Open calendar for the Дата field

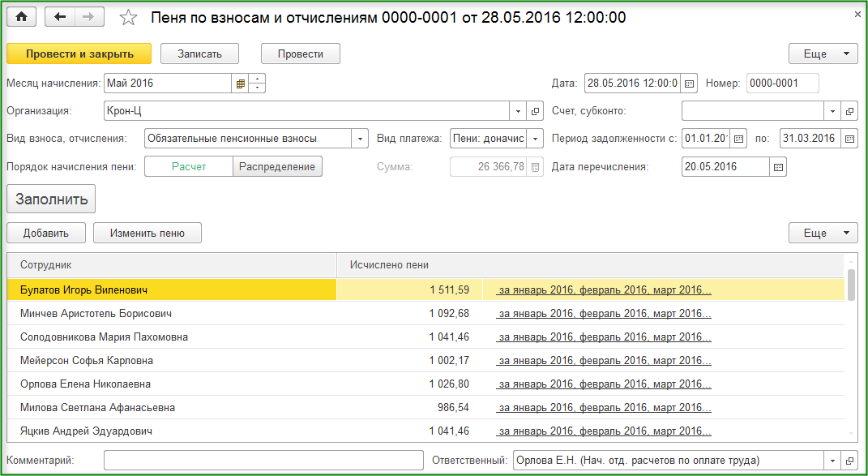coord(689,84)
